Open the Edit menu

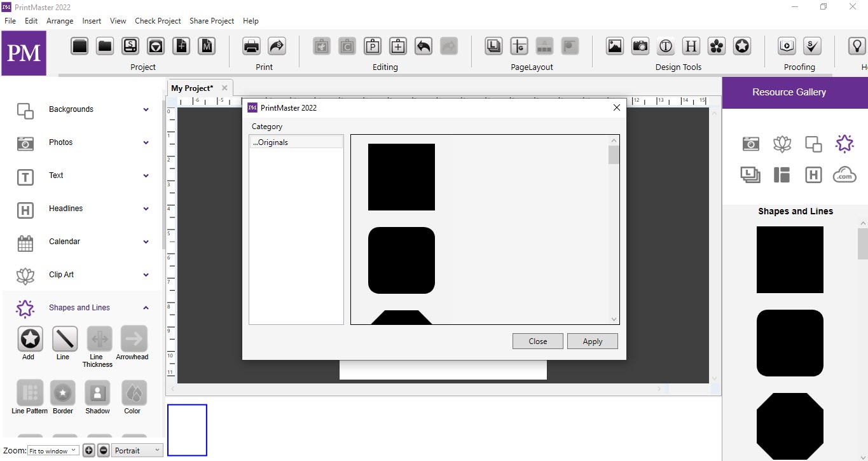(31, 21)
